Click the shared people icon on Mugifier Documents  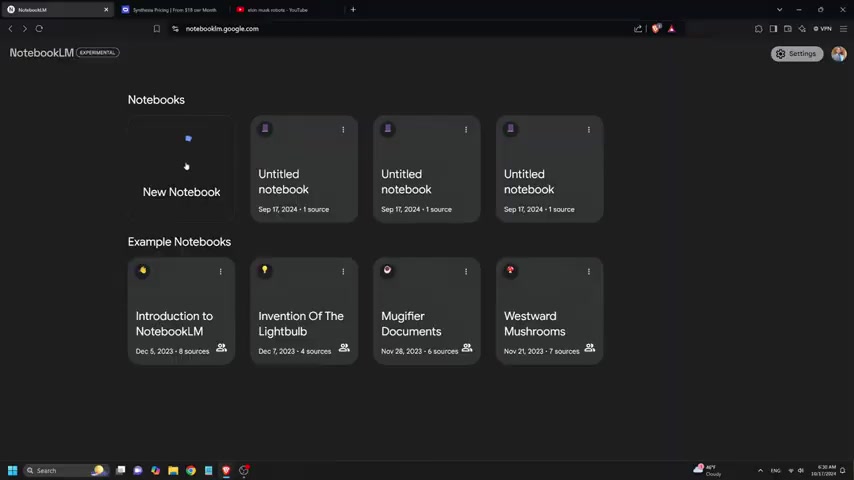(467, 348)
